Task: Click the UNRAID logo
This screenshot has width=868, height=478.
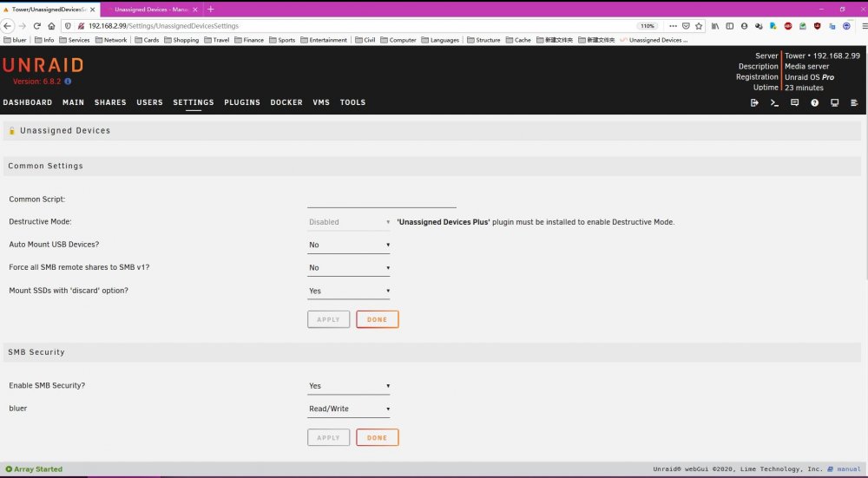Action: click(x=43, y=65)
